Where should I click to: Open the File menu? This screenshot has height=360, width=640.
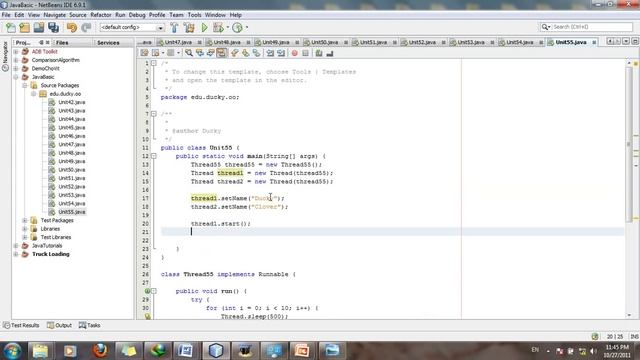coord(6,15)
